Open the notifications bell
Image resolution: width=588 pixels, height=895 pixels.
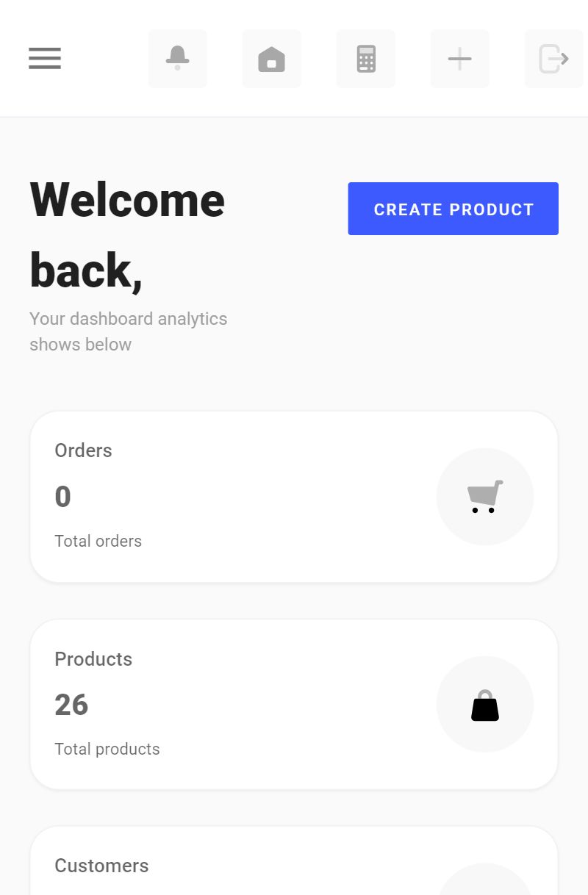tap(178, 59)
